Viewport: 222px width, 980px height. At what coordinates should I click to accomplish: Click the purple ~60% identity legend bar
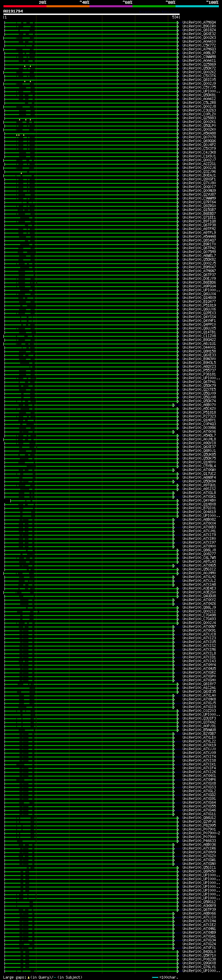tap(111, 7)
